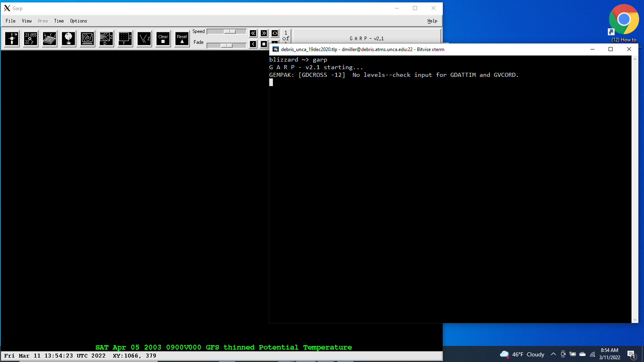Select the time-height section icon
Viewport: 644px width, 362px height.
click(x=125, y=39)
